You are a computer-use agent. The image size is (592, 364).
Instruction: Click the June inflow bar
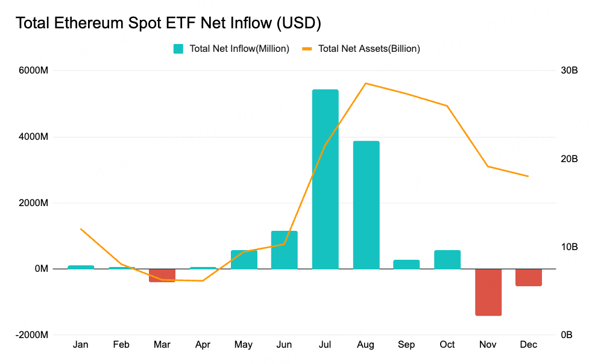[285, 249]
